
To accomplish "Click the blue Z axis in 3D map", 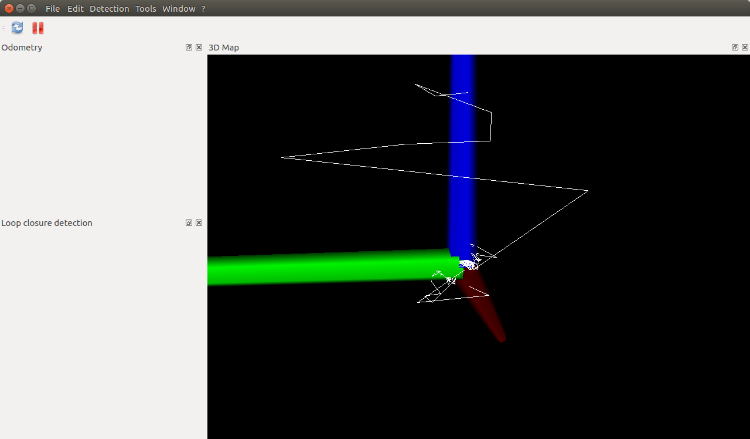I will [x=463, y=150].
